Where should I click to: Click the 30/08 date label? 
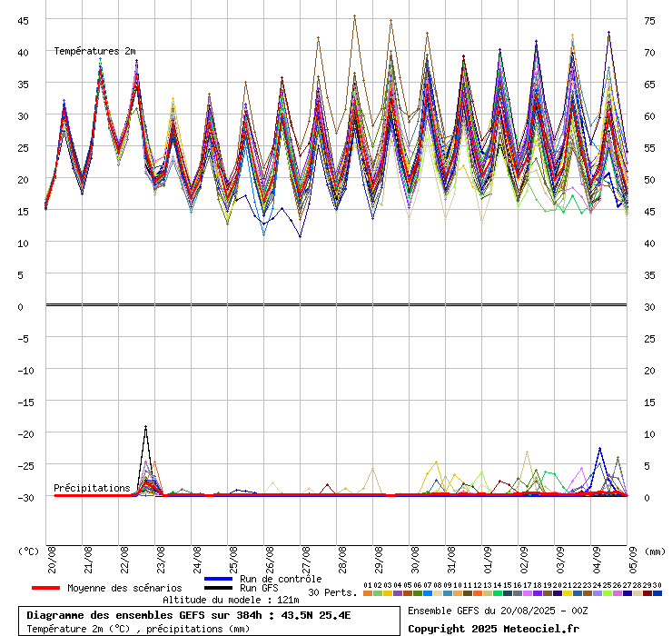point(415,560)
